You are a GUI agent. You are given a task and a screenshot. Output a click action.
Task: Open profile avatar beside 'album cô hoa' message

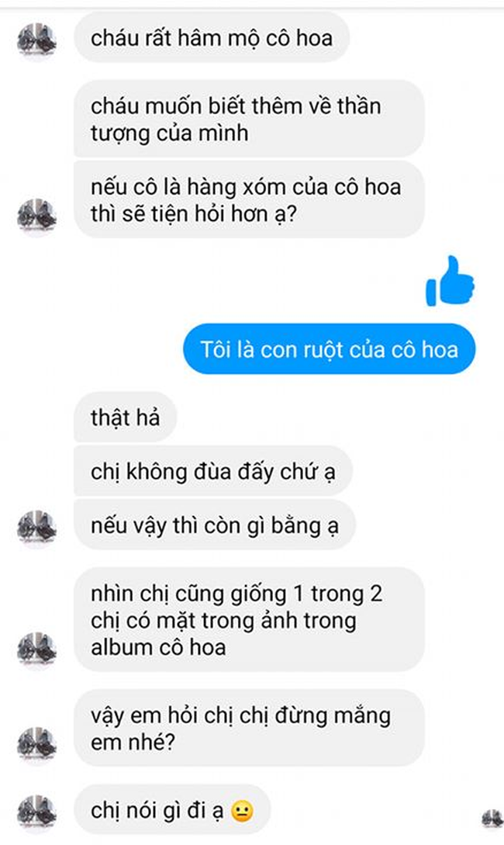coord(36,650)
